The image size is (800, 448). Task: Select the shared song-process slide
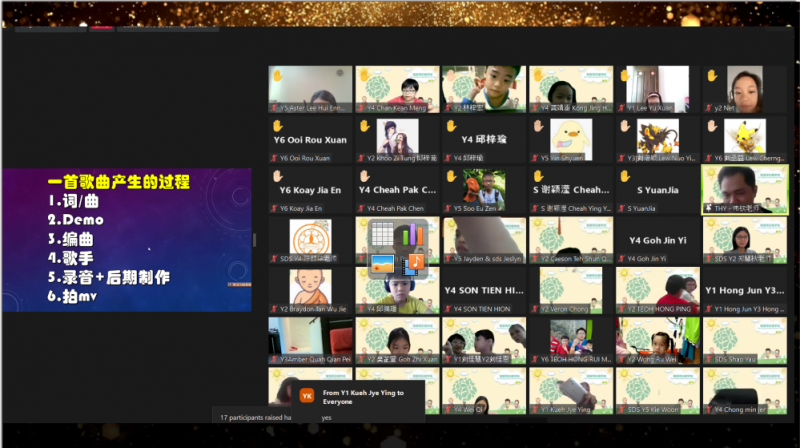click(x=126, y=239)
